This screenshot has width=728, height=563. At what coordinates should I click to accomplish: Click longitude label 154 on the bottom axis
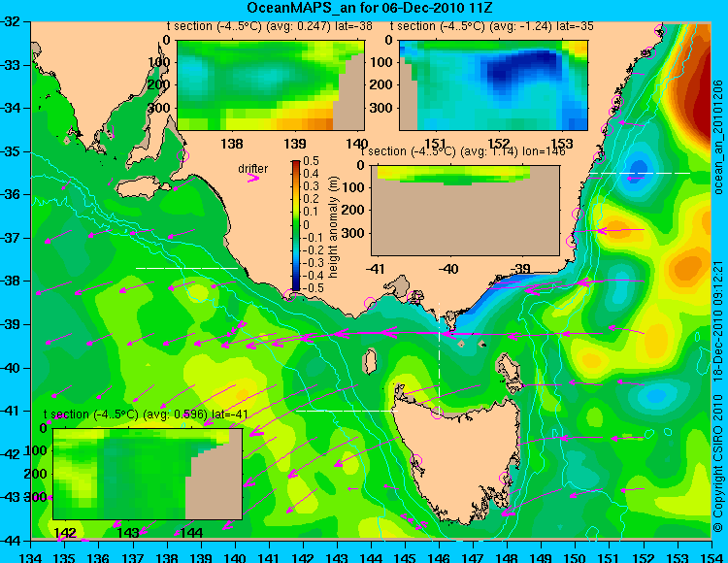click(x=711, y=557)
